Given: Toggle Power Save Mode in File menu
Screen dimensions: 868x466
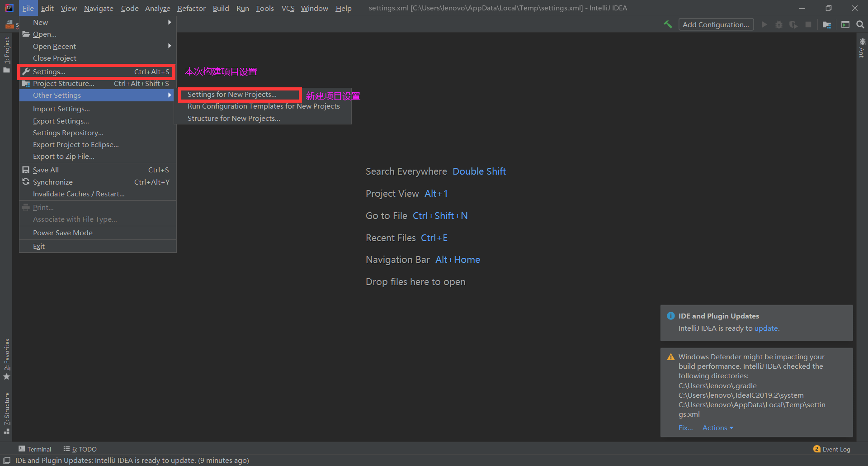Looking at the screenshot, I should (x=98, y=233).
